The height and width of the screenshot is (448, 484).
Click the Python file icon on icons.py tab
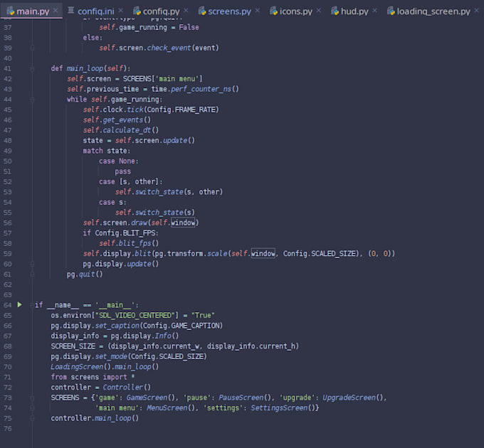click(273, 11)
